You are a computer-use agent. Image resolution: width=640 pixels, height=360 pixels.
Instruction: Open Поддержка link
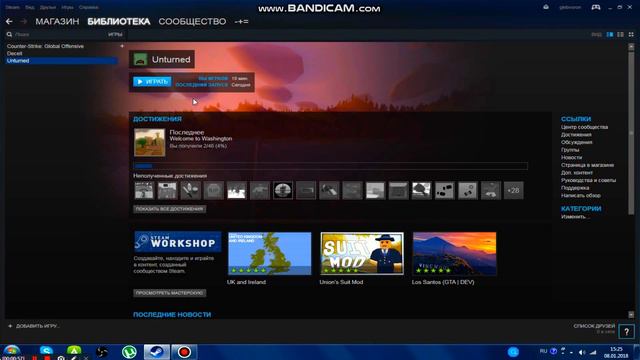575,188
